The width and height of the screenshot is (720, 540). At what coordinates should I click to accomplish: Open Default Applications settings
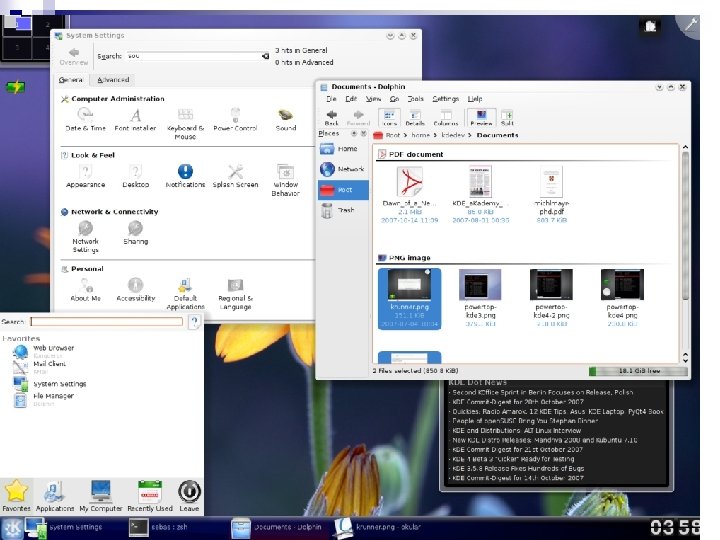click(x=185, y=294)
